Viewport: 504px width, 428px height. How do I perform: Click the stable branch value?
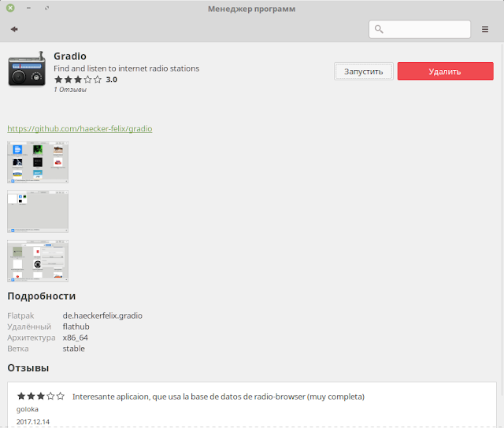click(73, 349)
